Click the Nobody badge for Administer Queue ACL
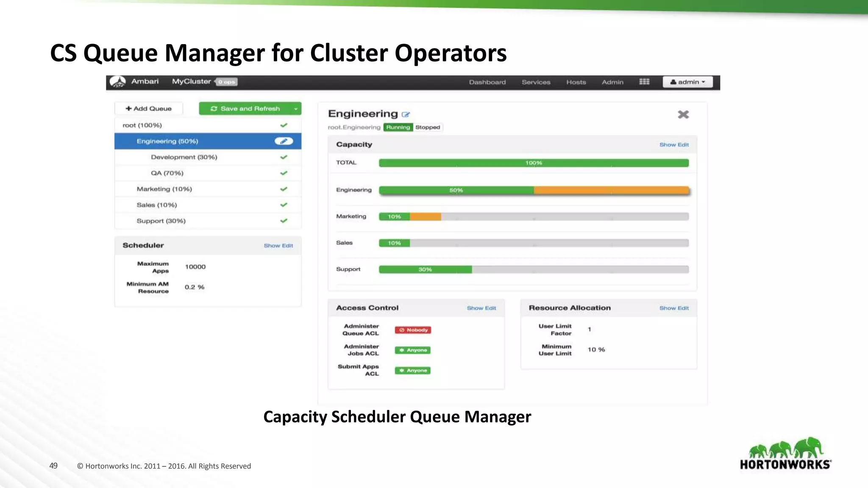 coord(413,330)
